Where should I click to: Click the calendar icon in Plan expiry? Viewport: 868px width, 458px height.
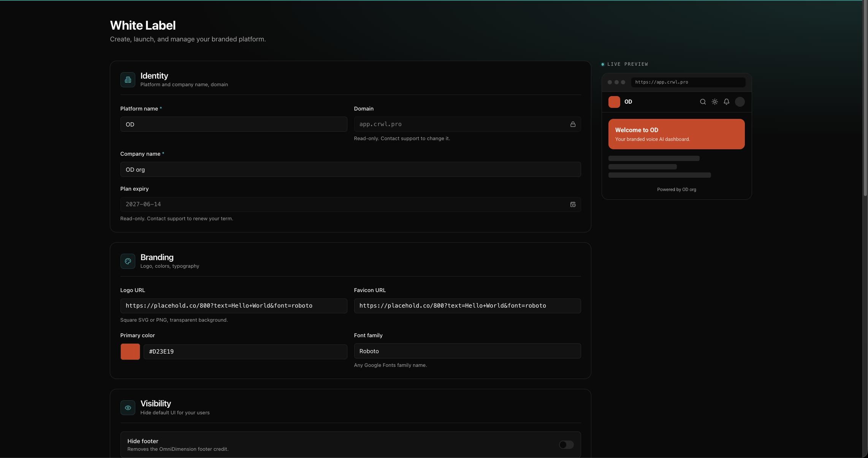pos(573,204)
